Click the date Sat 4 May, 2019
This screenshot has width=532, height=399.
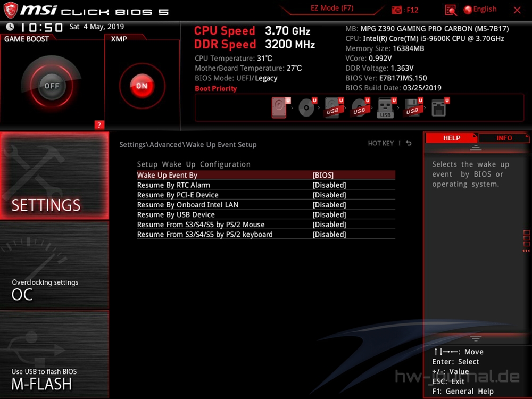pos(97,27)
